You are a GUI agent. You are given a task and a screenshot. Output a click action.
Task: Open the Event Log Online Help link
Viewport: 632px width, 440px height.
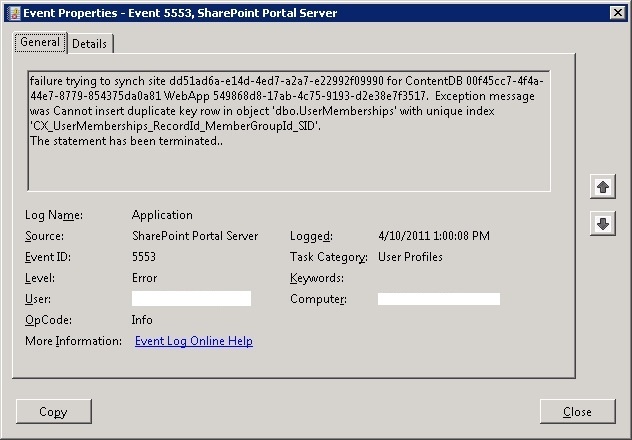[x=194, y=341]
